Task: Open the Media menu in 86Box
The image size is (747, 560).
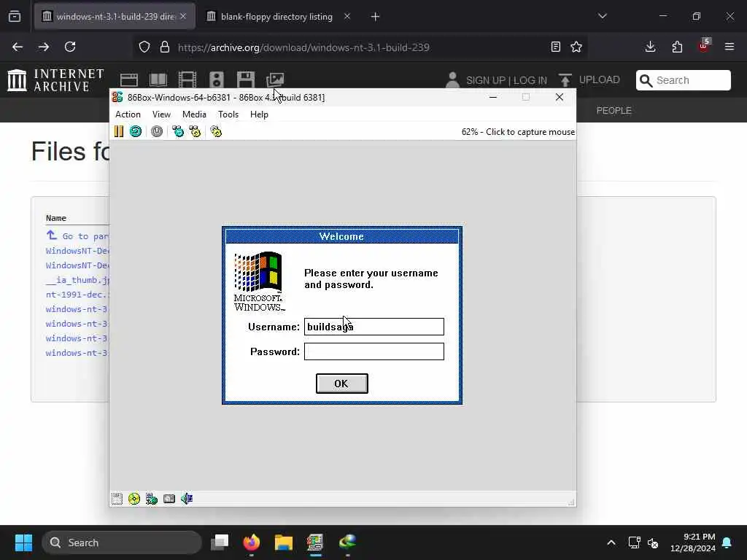Action: [x=194, y=114]
